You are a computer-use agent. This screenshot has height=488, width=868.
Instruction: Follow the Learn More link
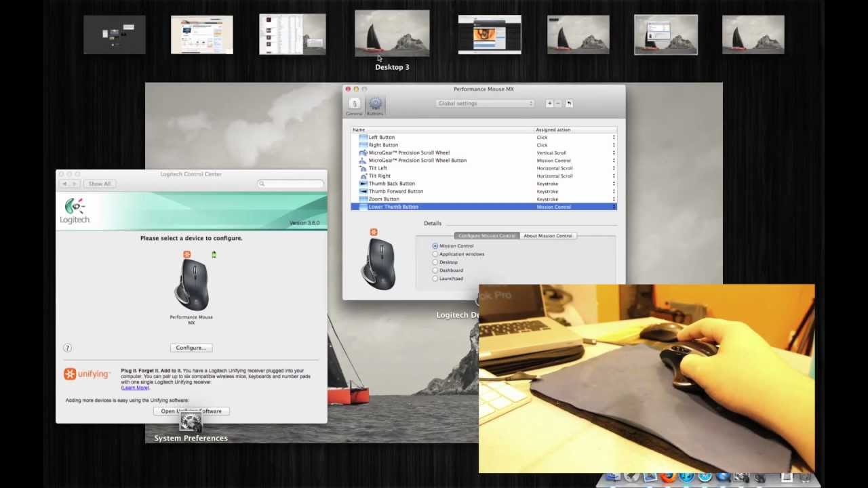pos(135,388)
